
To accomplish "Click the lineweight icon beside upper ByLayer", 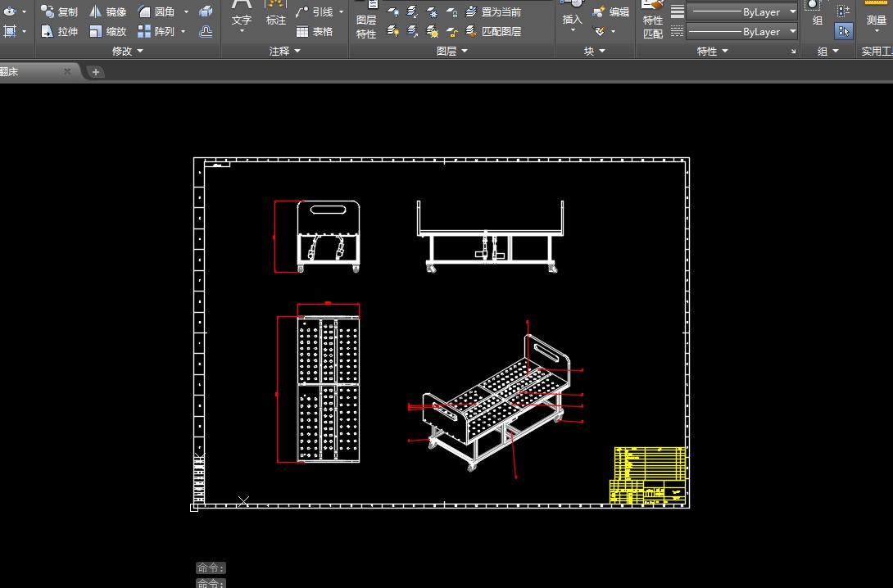I will pos(678,11).
